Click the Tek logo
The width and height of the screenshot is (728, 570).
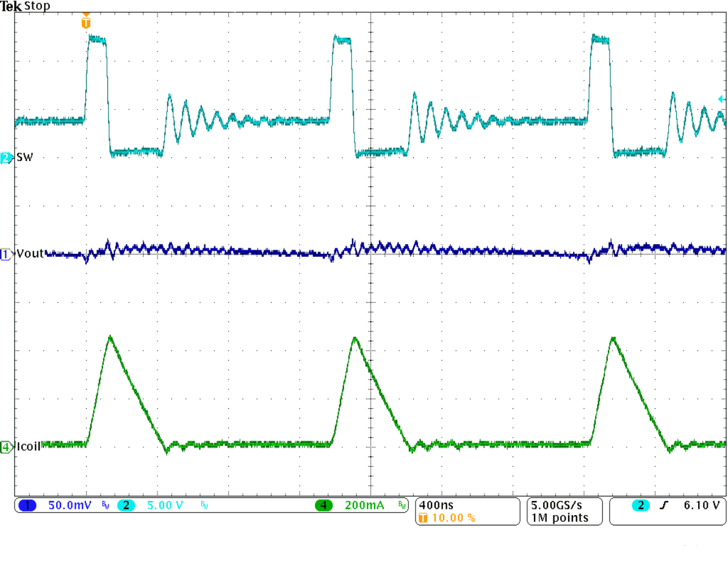click(x=10, y=6)
